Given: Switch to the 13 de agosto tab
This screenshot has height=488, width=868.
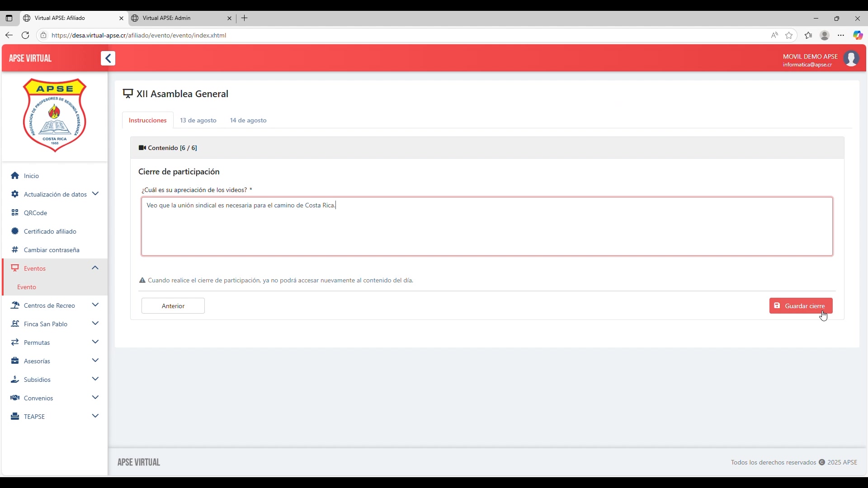Looking at the screenshot, I should (x=198, y=120).
